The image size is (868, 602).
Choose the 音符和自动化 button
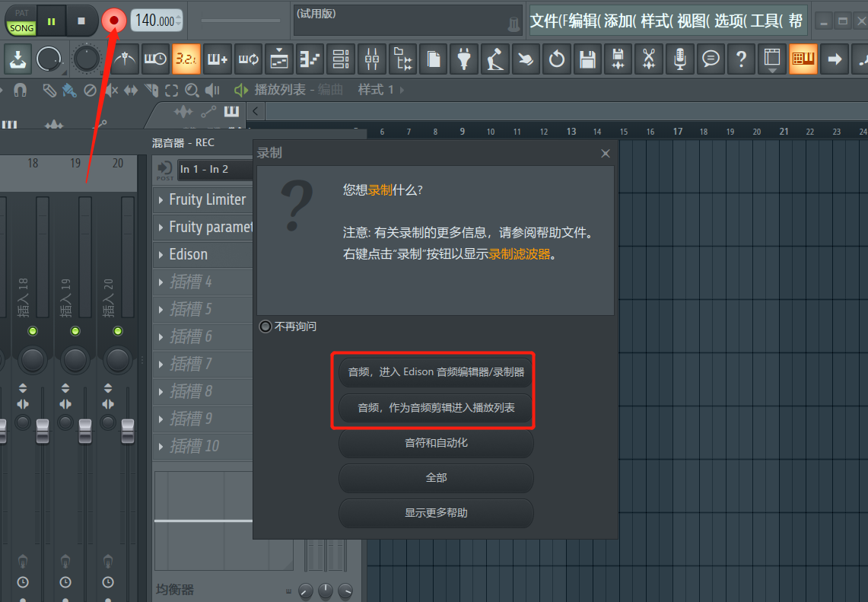tap(436, 443)
